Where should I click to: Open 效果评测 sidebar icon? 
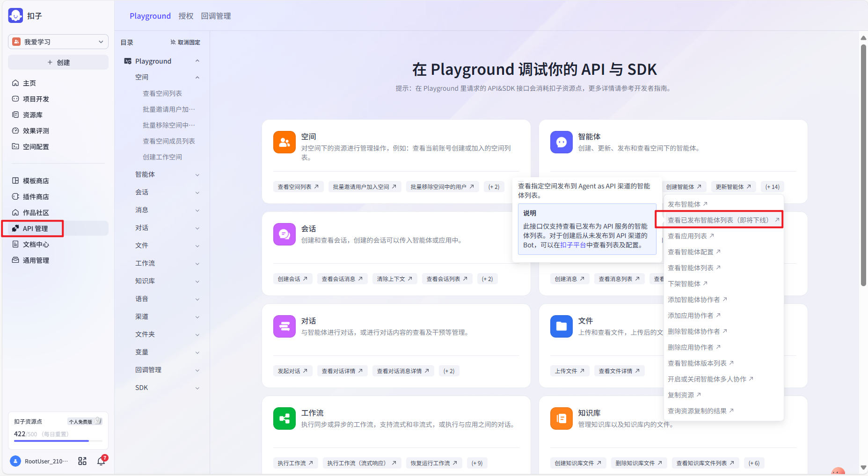[15, 130]
